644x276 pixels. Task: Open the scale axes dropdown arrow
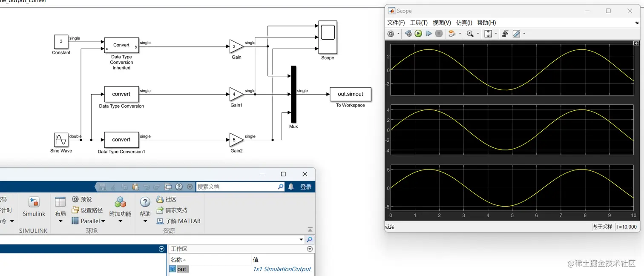click(496, 34)
